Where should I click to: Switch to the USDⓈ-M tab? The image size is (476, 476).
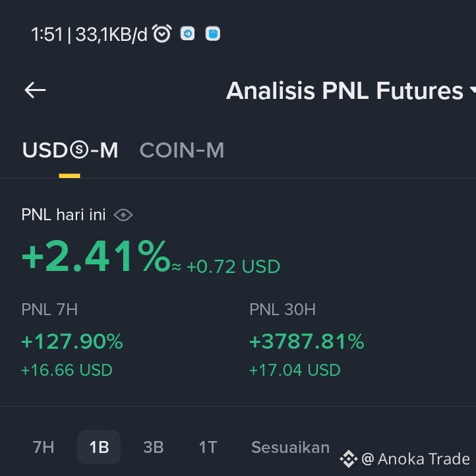pyautogui.click(x=70, y=150)
